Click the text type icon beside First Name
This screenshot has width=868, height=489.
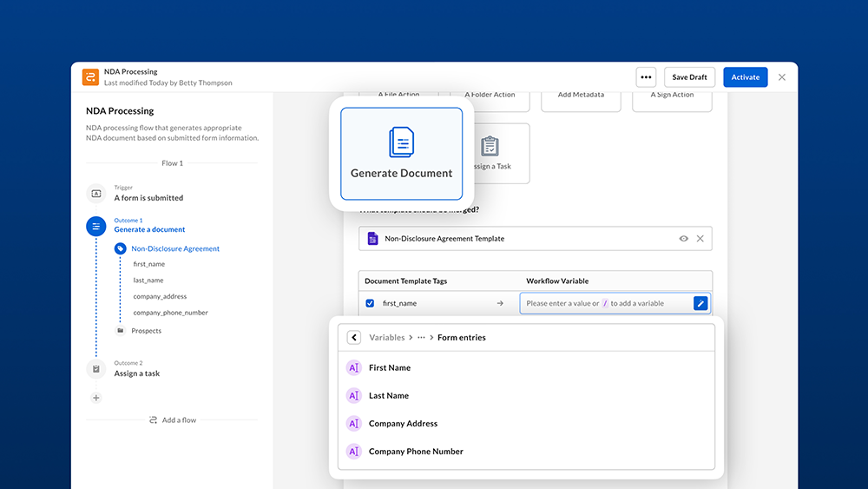click(354, 367)
